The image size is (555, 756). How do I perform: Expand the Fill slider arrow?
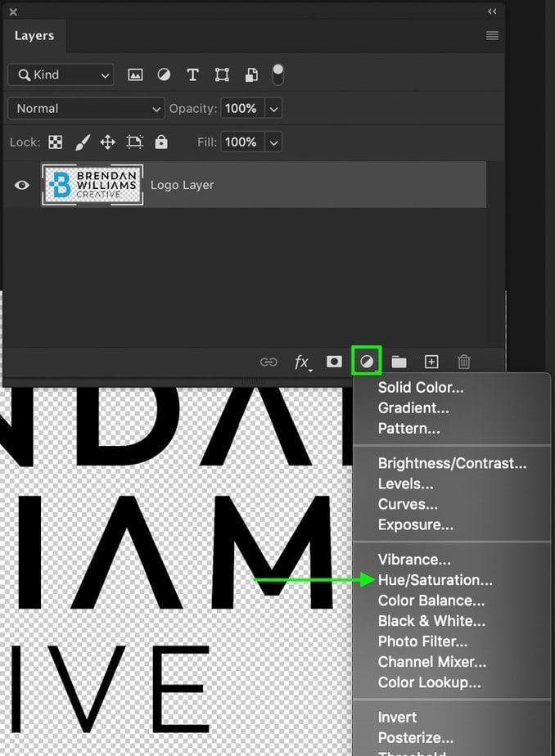tap(273, 142)
